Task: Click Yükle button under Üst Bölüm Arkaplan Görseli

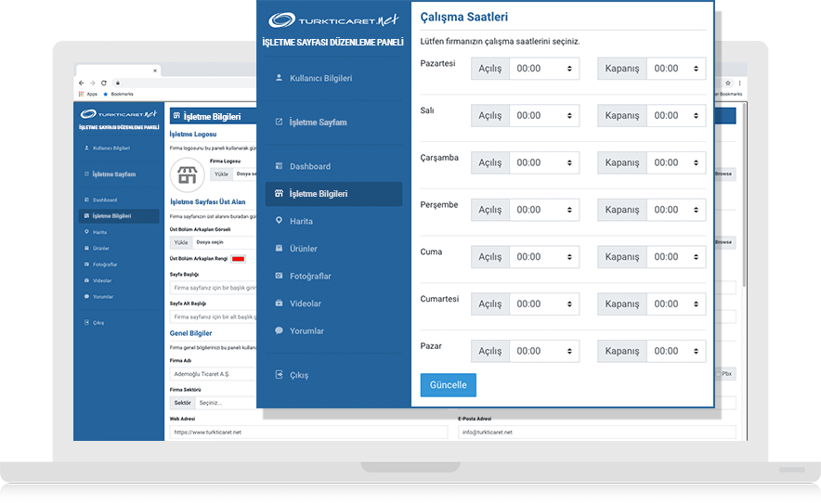Action: point(181,242)
